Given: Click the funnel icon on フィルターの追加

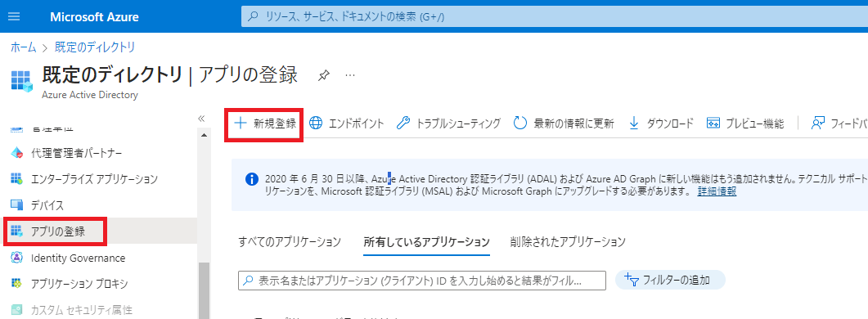Looking at the screenshot, I should (x=632, y=280).
